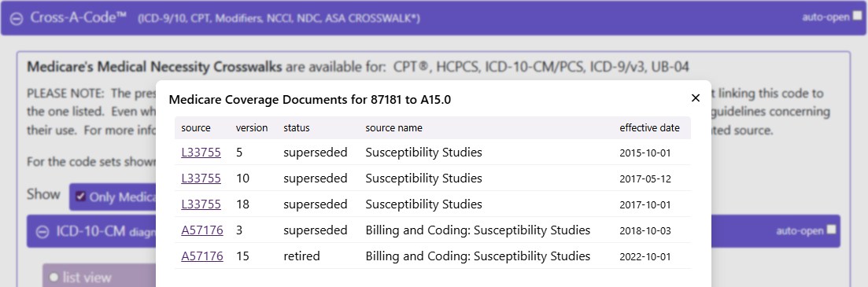The image size is (868, 287).
Task: Click the effective date column header
Action: tap(649, 127)
